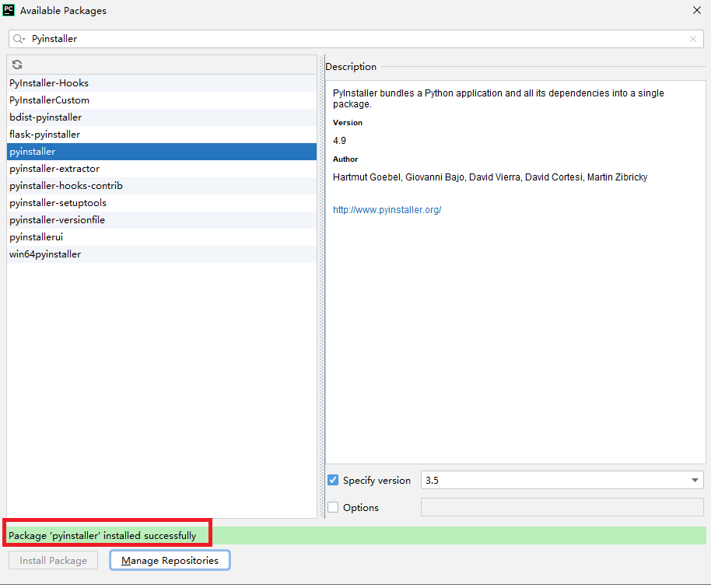711x588 pixels.
Task: Select the highlighted pyinstaller package
Action: click(x=162, y=152)
